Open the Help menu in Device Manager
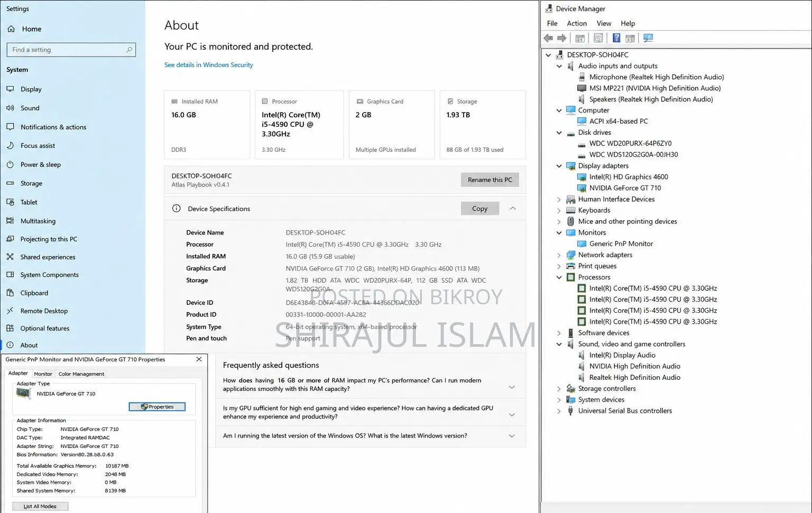 [628, 23]
